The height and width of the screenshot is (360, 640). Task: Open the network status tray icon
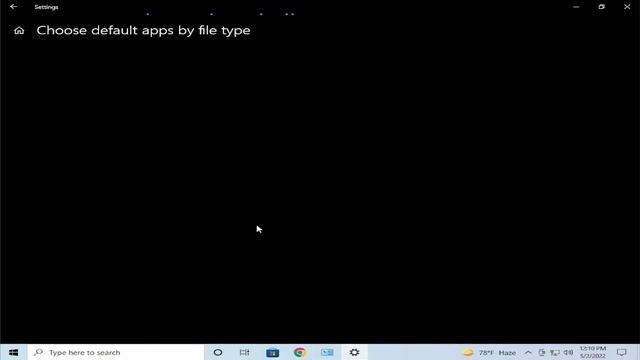coord(555,352)
